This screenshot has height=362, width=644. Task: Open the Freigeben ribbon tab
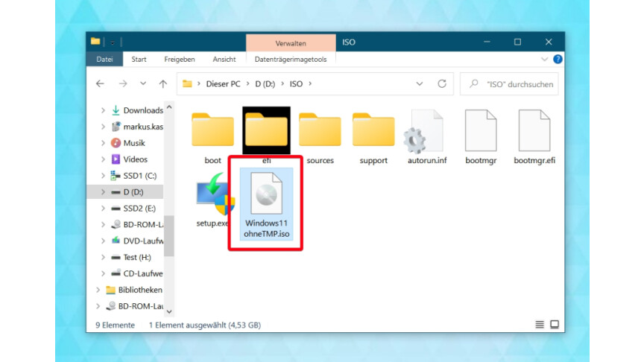pyautogui.click(x=180, y=59)
